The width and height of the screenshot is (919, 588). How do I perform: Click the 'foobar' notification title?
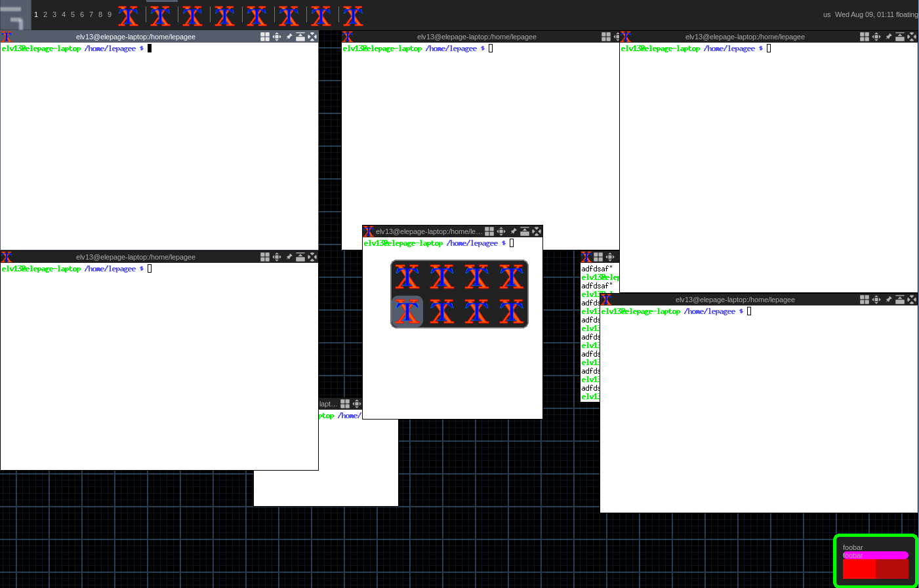click(x=853, y=547)
